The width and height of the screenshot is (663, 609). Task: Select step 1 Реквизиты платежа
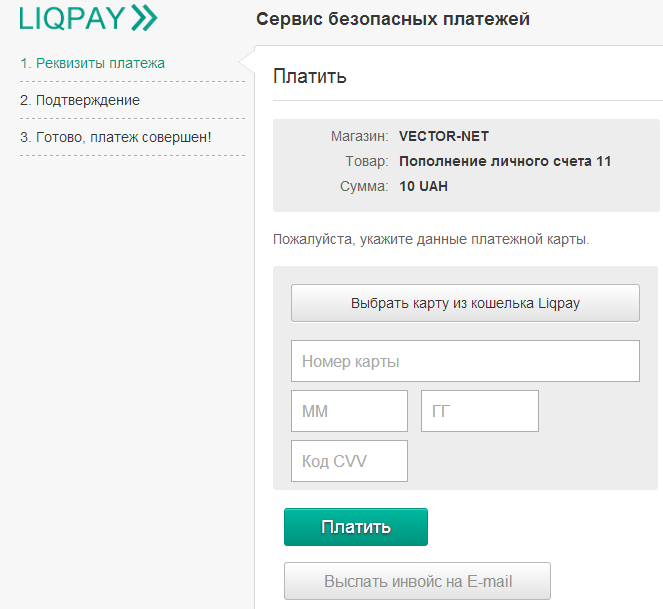point(93,63)
